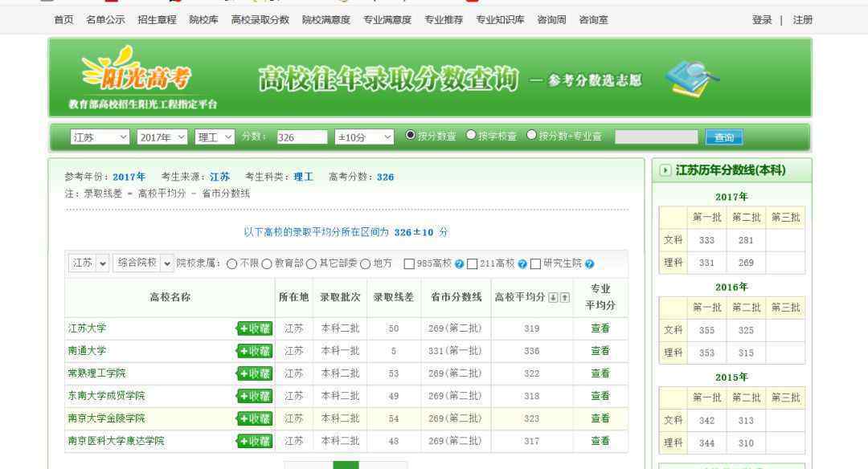Click 查看 for 东南大学成贤学院 major scores
This screenshot has height=469, width=868.
coord(600,396)
